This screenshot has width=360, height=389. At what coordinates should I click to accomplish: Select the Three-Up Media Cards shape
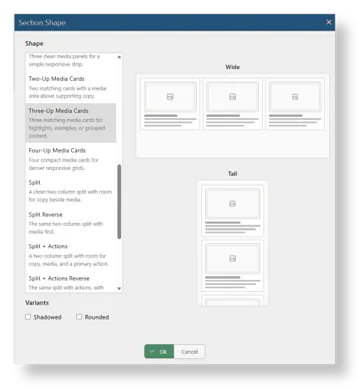tap(71, 123)
